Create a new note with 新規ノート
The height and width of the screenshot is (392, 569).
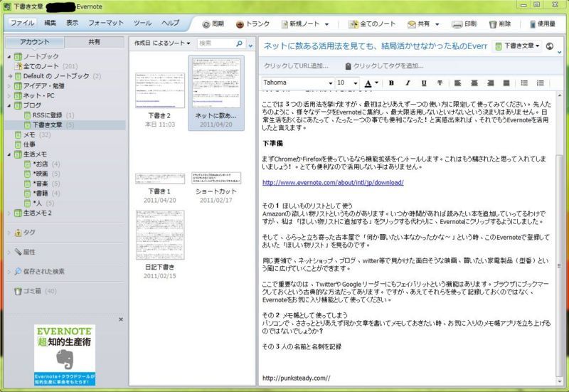(x=300, y=24)
